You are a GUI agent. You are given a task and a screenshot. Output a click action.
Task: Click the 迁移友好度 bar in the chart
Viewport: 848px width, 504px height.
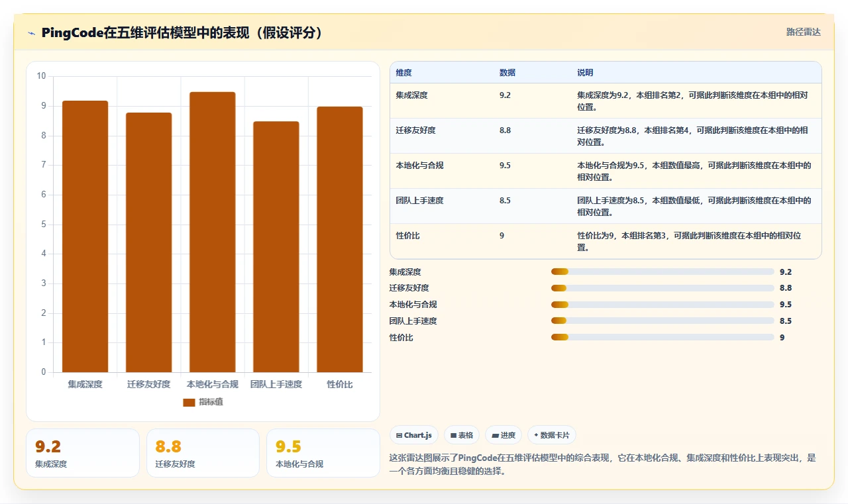coord(148,242)
